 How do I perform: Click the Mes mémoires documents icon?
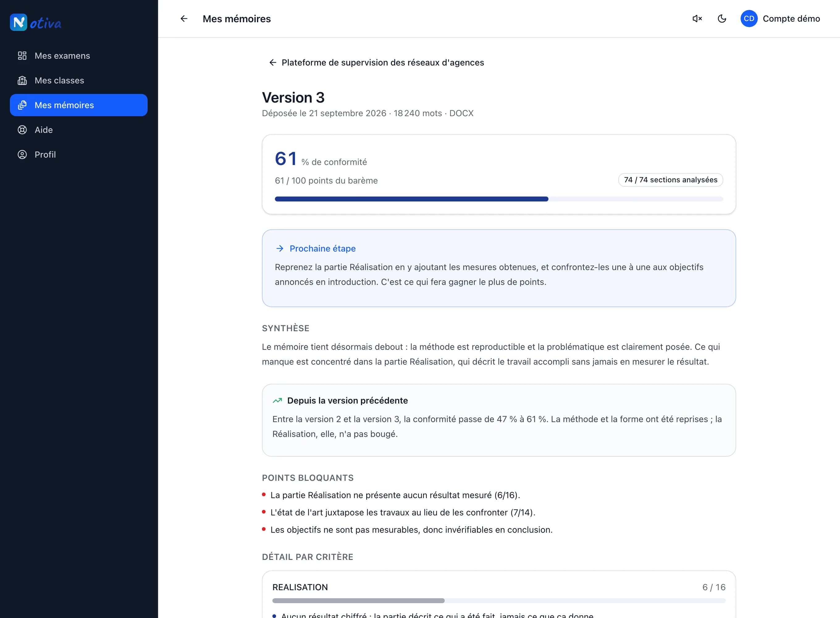pyautogui.click(x=22, y=105)
